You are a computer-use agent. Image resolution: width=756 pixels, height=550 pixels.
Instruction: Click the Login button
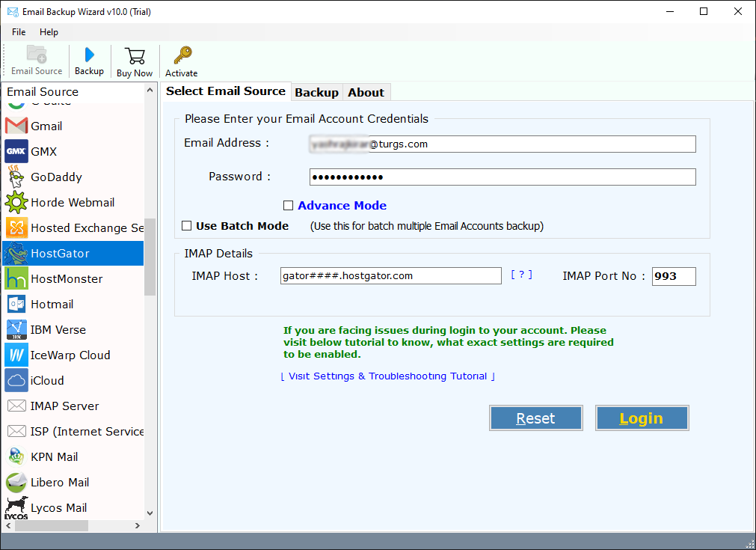click(x=642, y=418)
